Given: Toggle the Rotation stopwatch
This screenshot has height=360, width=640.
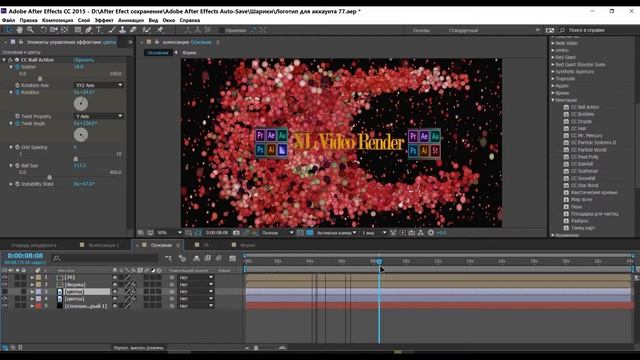Looking at the screenshot, I should point(17,92).
